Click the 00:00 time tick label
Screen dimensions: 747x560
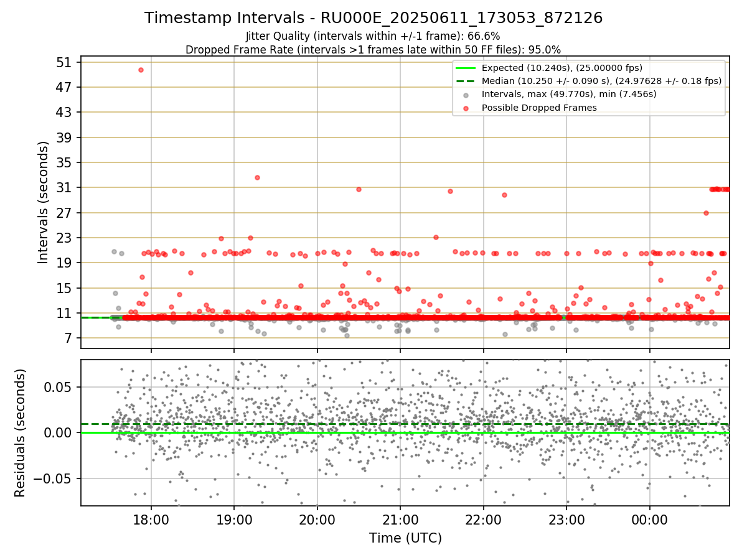[650, 519]
